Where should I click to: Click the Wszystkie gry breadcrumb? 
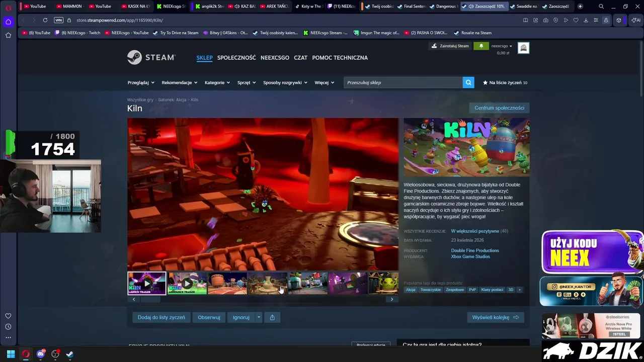(140, 100)
